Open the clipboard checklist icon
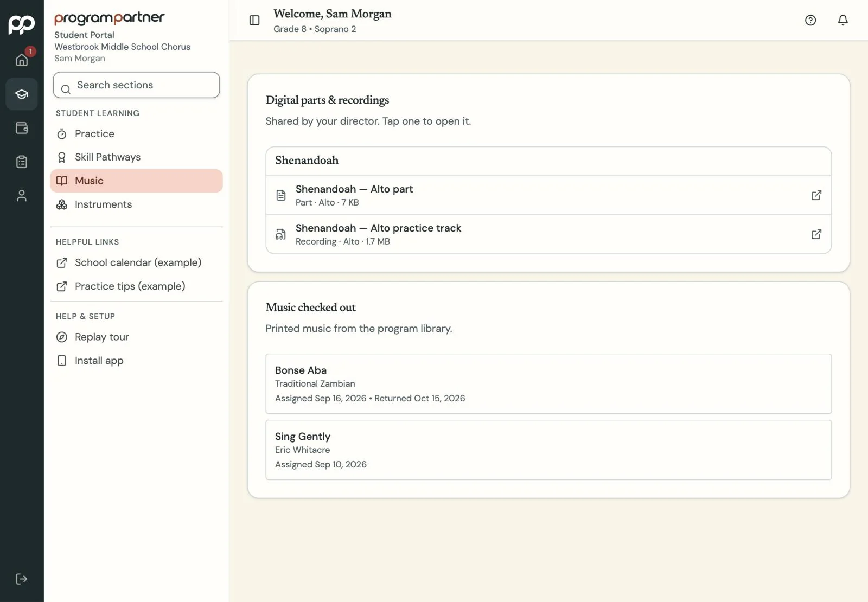 pos(22,162)
